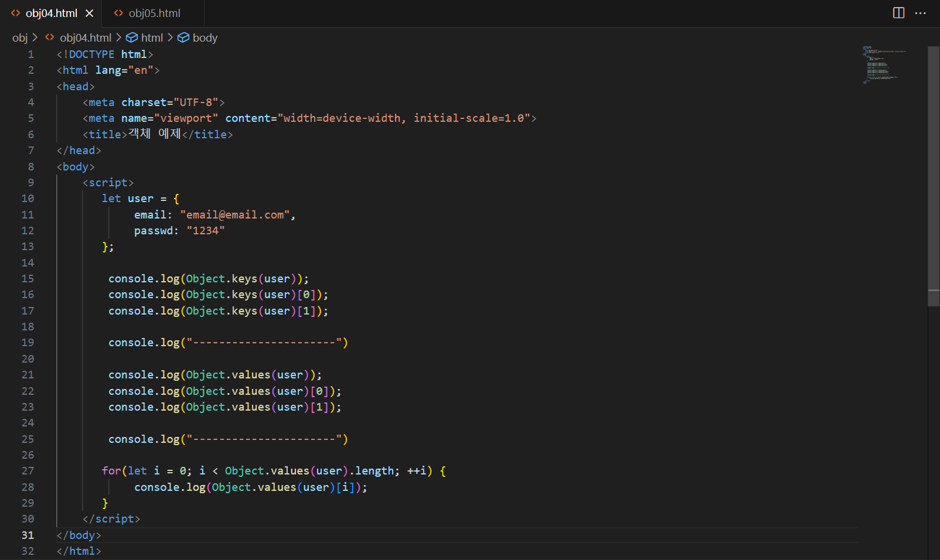Open the body breadcrumb symbol
The image size is (940, 560).
click(x=205, y=37)
